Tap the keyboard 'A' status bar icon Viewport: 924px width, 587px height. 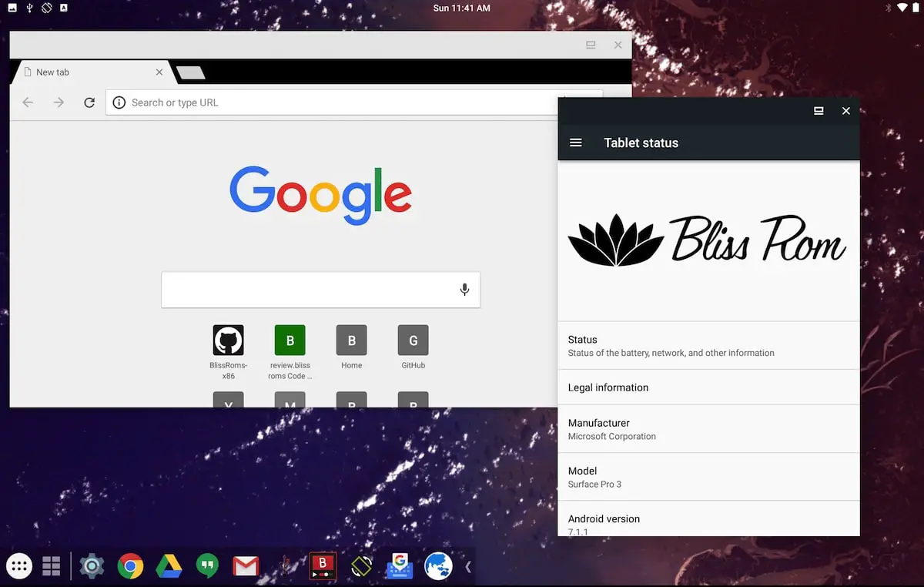pyautogui.click(x=63, y=8)
